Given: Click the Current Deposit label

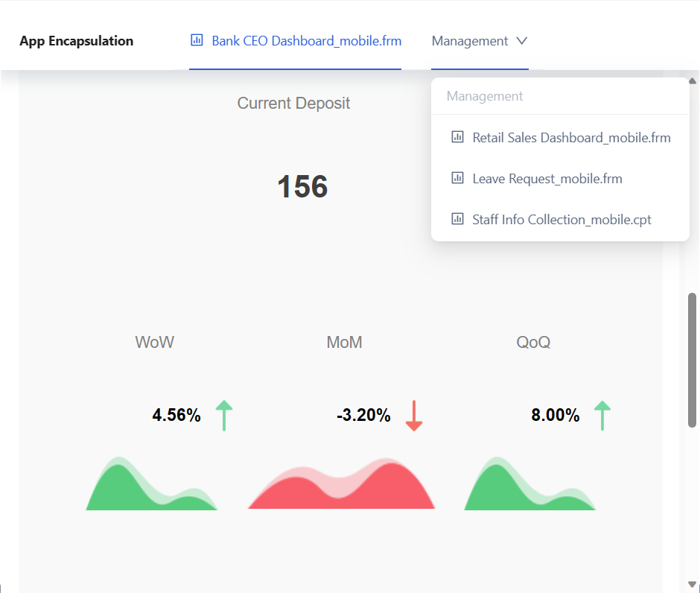Looking at the screenshot, I should (293, 103).
